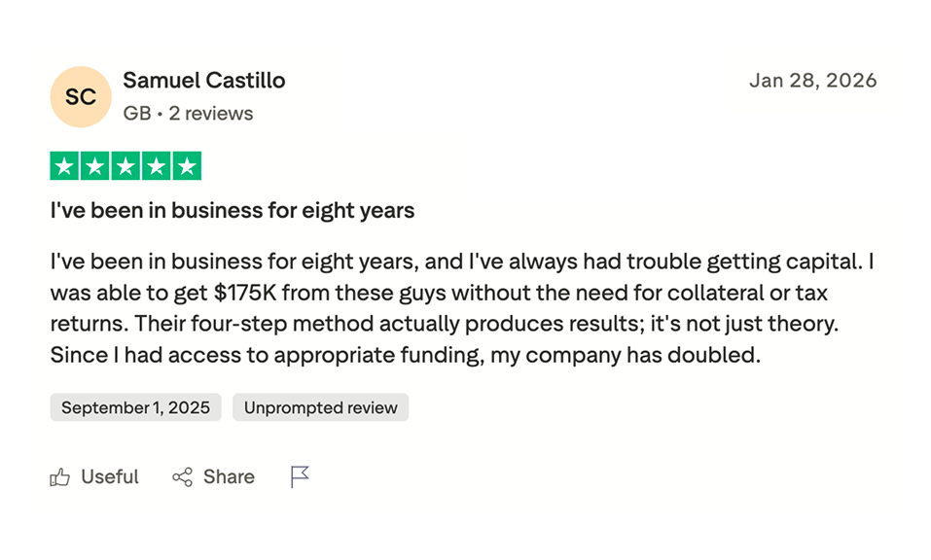The height and width of the screenshot is (560, 931).
Task: Click the Useful label
Action: 110,477
